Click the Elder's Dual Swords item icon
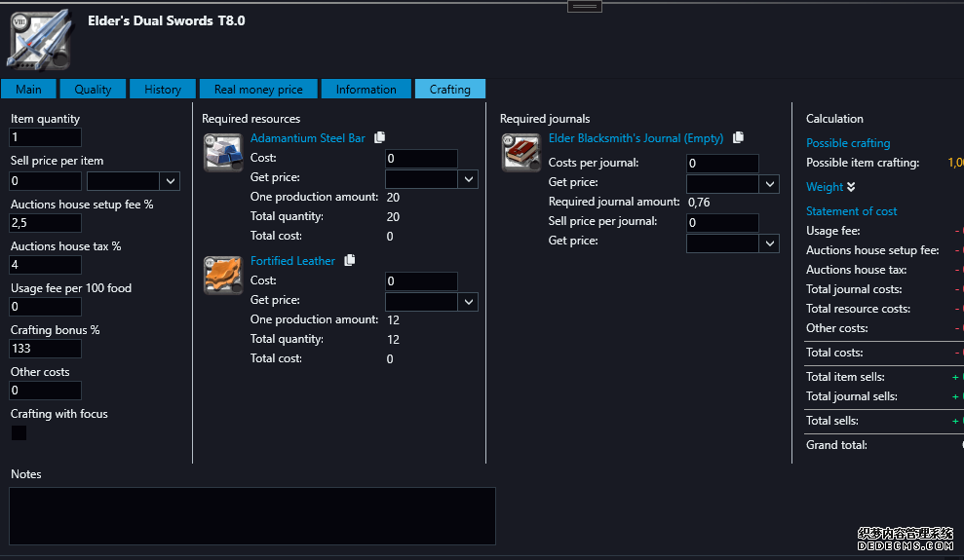The image size is (964, 560). tap(39, 39)
